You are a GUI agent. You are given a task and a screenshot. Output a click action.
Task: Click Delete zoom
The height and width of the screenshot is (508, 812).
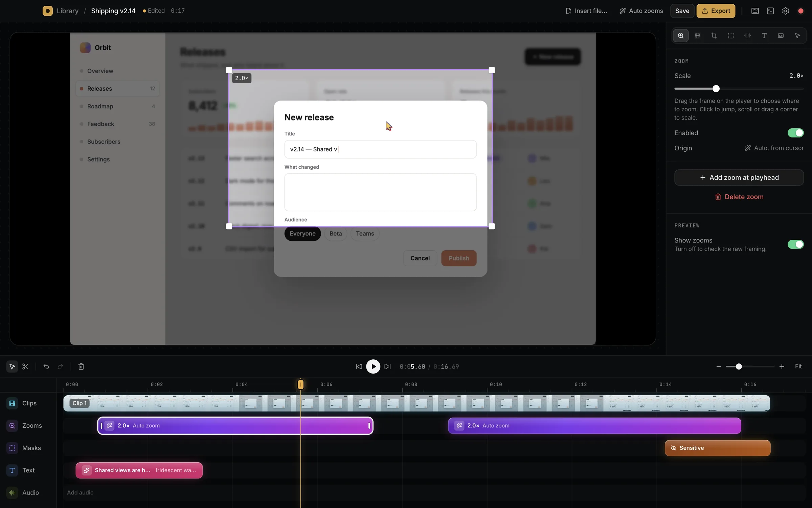click(x=739, y=197)
